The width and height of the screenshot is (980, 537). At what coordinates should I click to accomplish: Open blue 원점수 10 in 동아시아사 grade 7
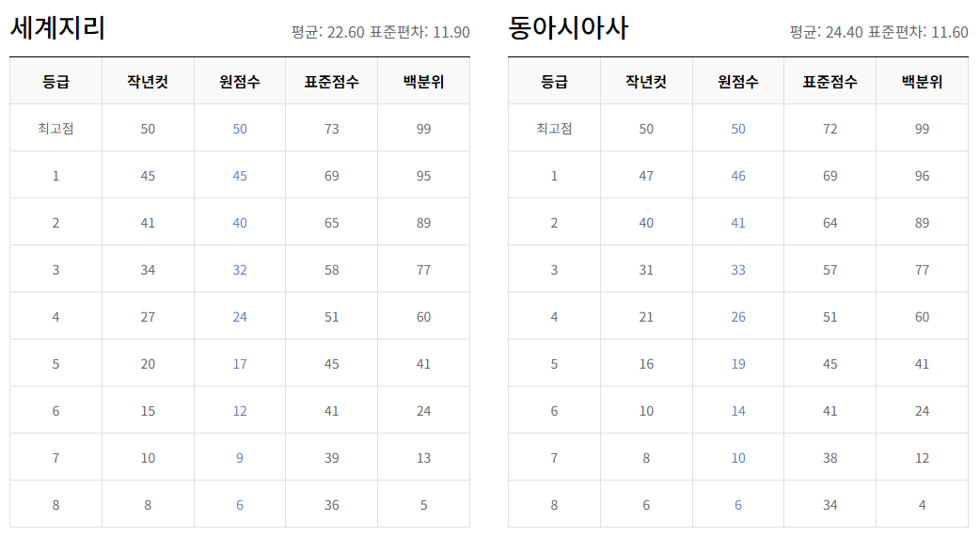click(x=738, y=458)
